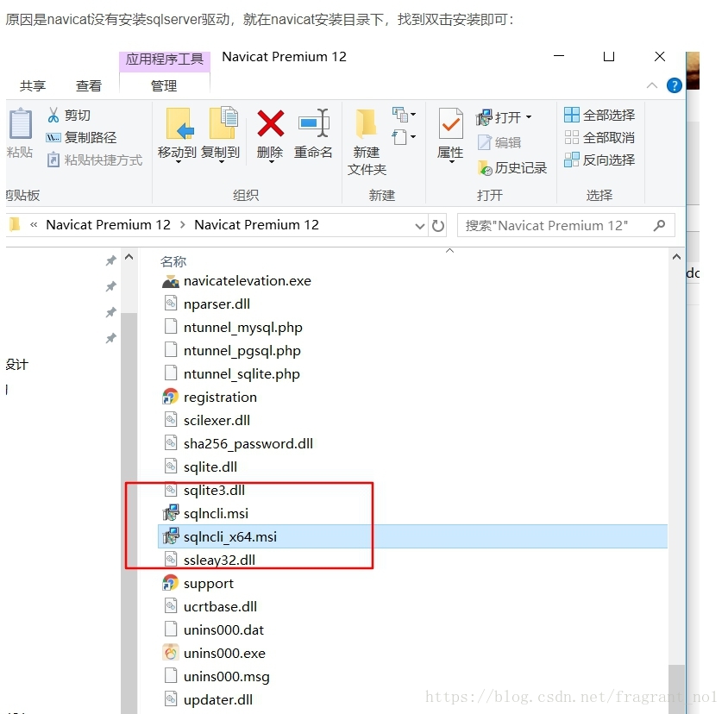This screenshot has width=728, height=714.
Task: Expand the address bar history dropdown
Action: 420,226
